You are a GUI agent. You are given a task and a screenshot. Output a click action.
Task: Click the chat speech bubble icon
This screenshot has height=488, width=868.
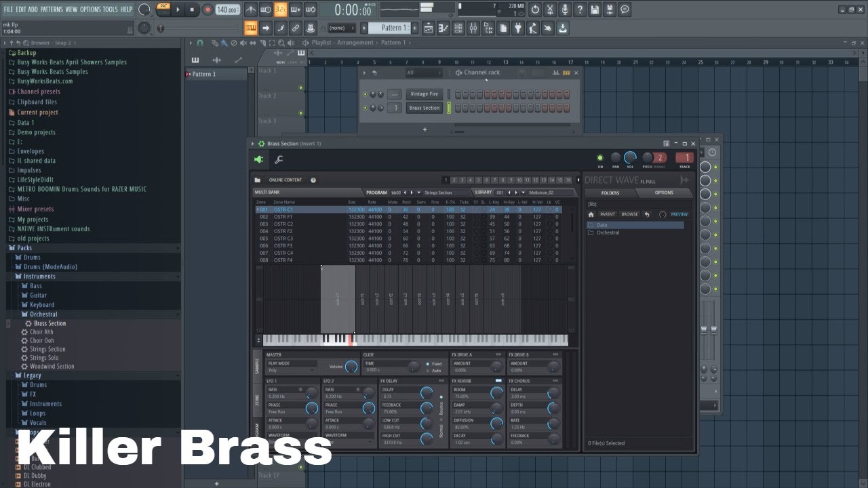pyautogui.click(x=625, y=9)
